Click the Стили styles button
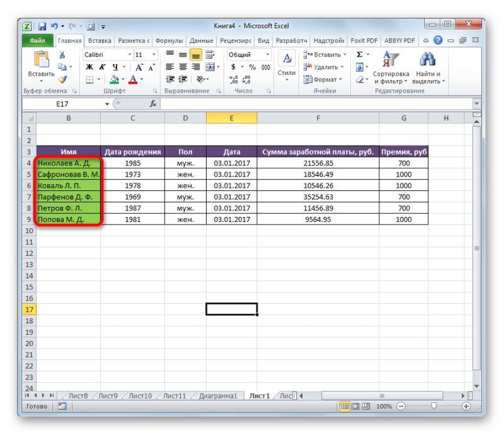The width and height of the screenshot is (504, 435). pos(287,67)
